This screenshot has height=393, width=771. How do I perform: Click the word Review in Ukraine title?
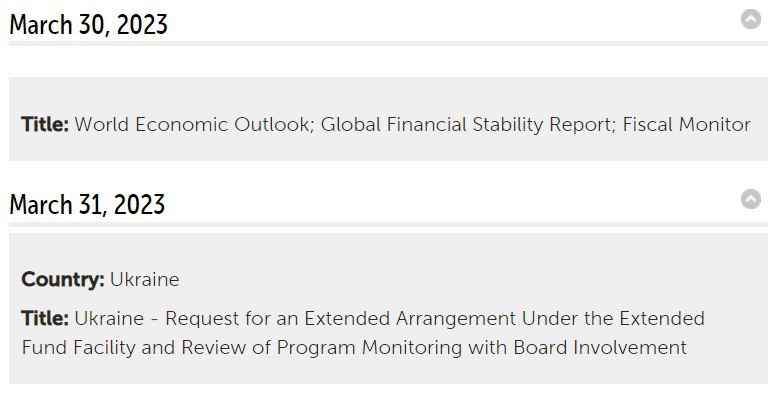click(x=213, y=347)
